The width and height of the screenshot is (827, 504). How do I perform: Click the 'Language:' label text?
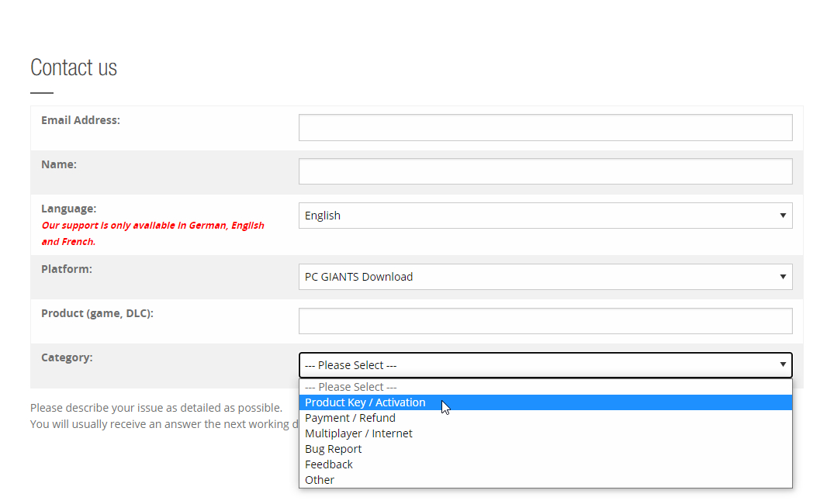click(x=68, y=209)
